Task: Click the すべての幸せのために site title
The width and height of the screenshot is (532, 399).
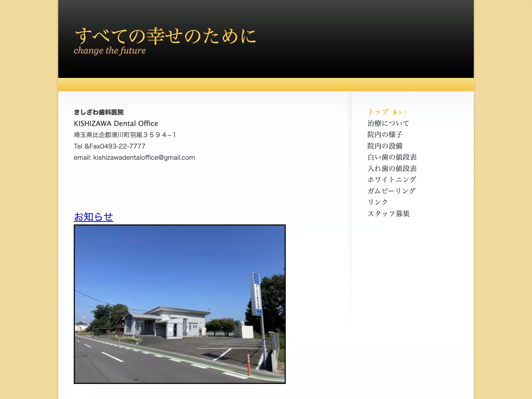Action: [x=165, y=36]
